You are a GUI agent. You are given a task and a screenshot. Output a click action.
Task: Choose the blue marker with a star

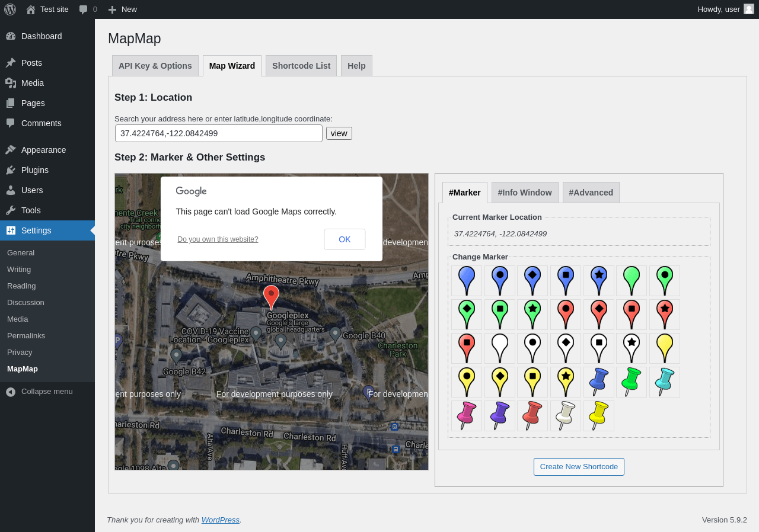[599, 281]
